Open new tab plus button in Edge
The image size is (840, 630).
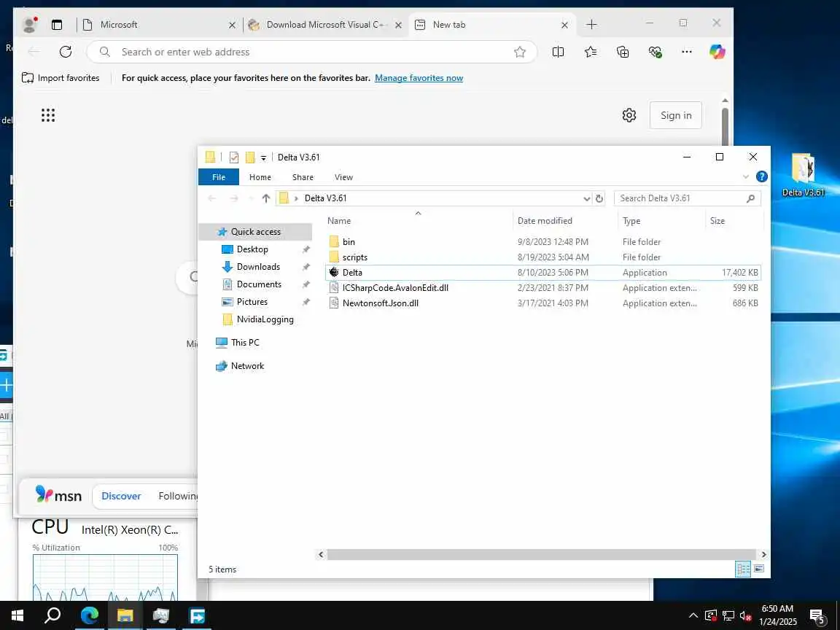tap(591, 25)
